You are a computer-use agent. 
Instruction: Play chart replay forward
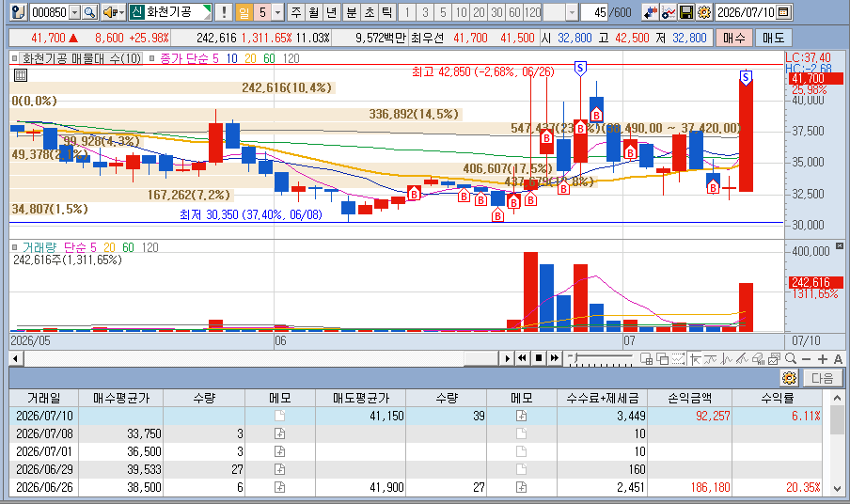pos(507,358)
